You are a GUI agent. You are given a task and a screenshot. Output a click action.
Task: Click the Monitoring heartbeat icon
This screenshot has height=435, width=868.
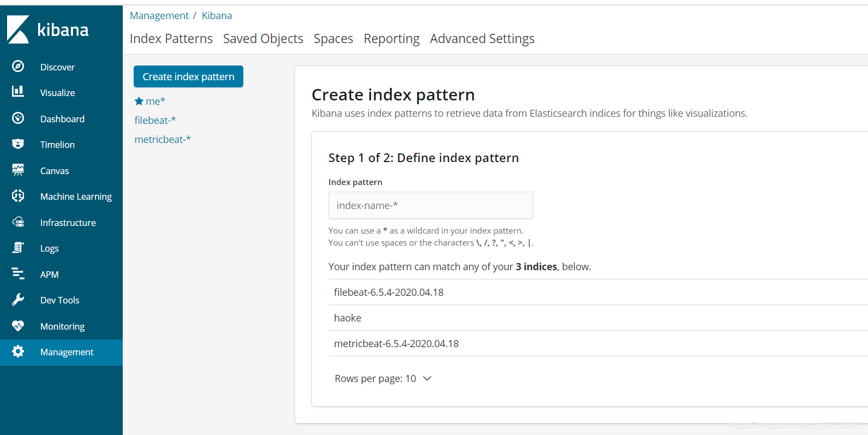click(18, 325)
